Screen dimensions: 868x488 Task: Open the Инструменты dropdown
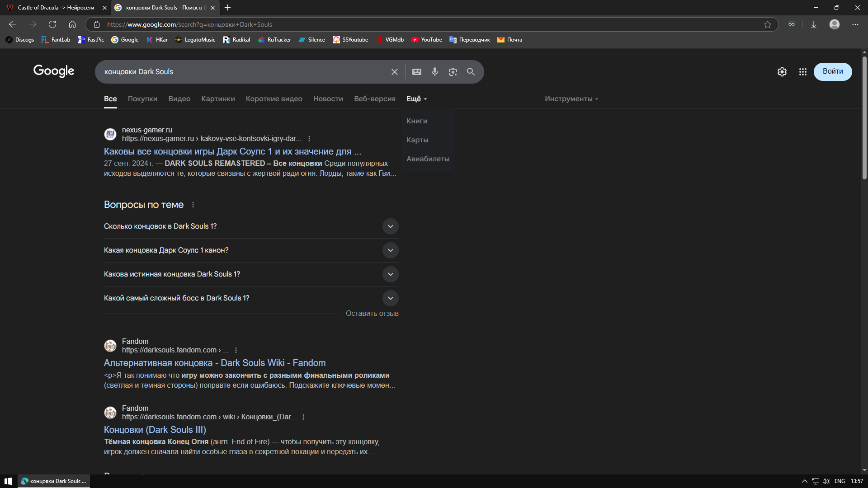571,99
